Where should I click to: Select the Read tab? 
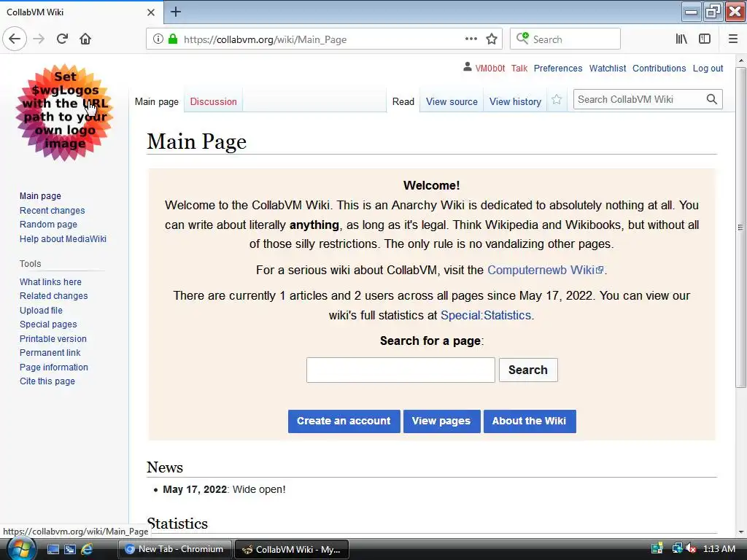coord(403,101)
